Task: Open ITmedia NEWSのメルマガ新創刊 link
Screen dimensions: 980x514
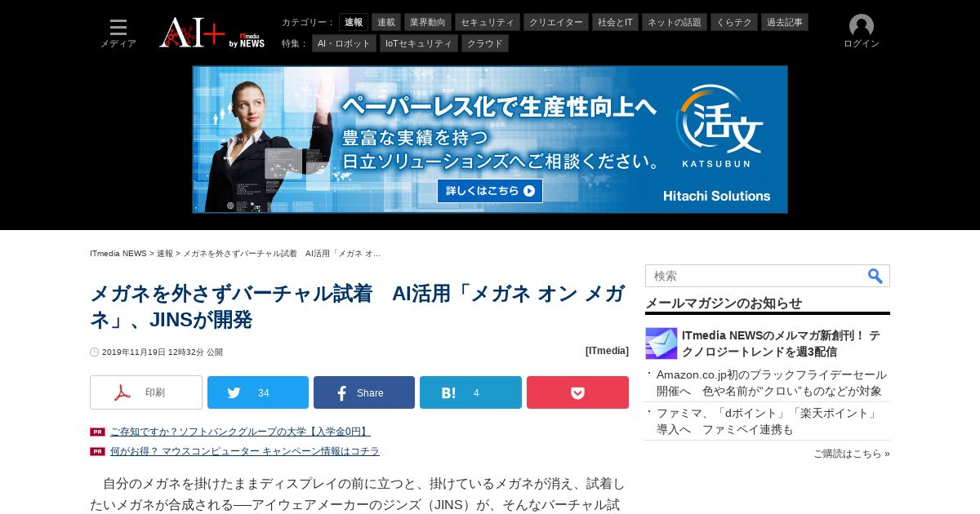Action: 782,343
